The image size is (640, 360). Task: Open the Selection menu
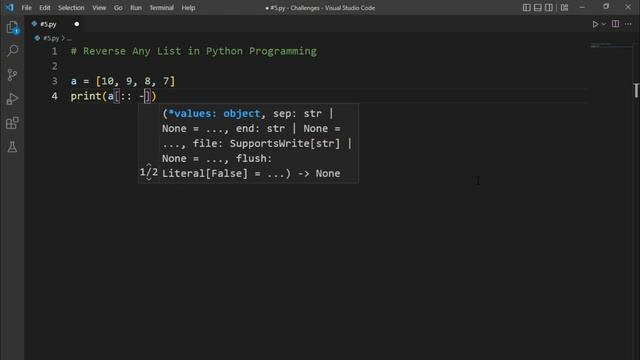[x=71, y=8]
